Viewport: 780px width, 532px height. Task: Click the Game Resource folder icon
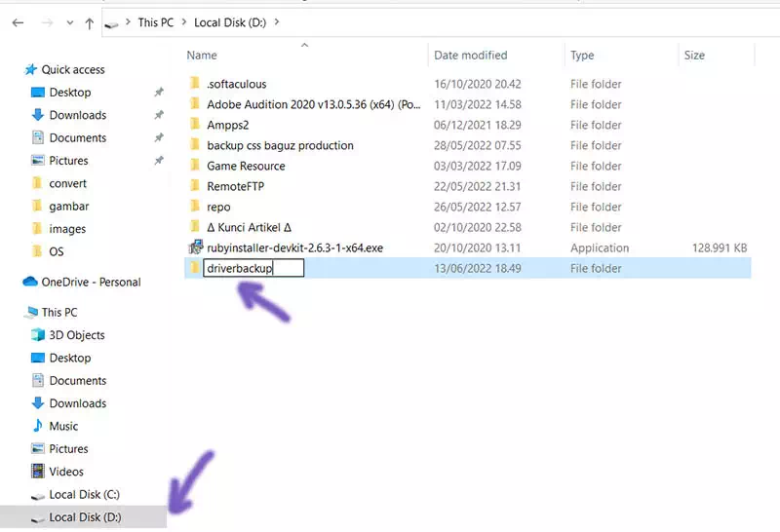point(194,166)
